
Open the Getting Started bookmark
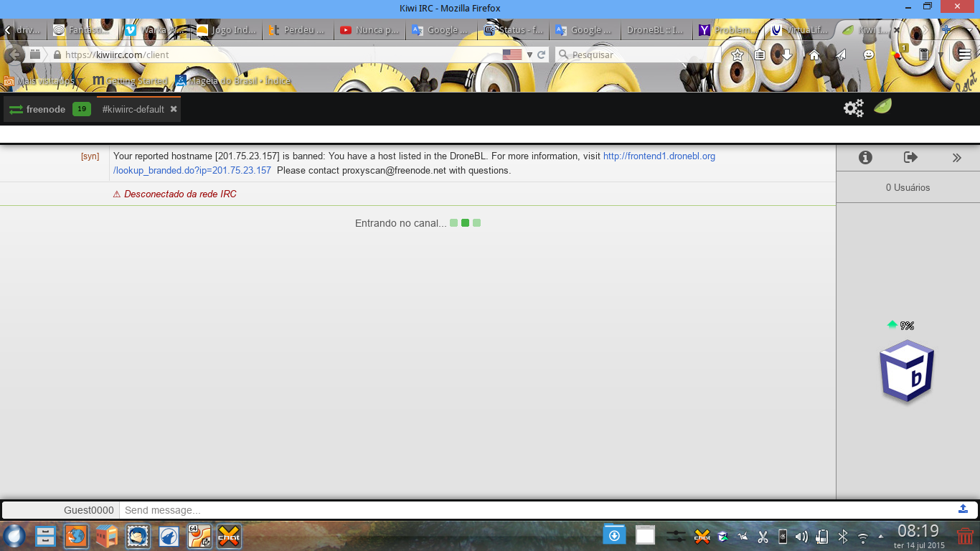tap(130, 81)
